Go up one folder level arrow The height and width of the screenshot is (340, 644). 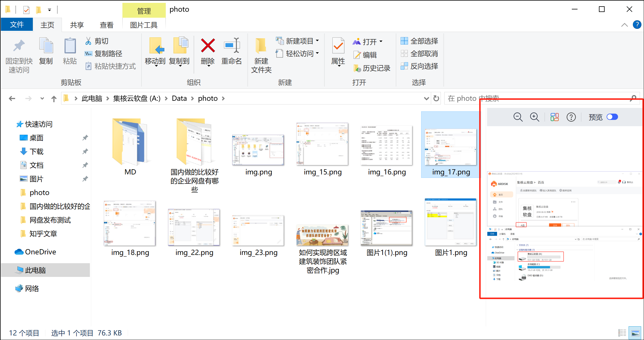(x=54, y=99)
